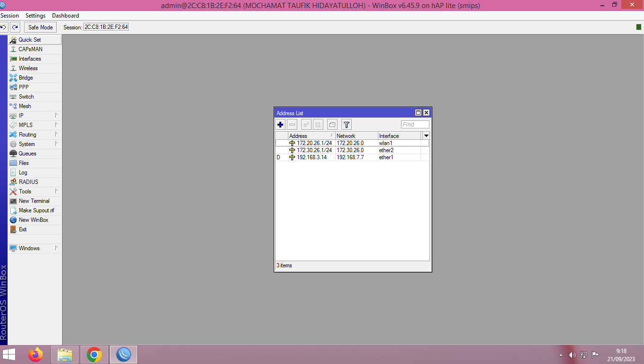
Task: Add a new address with plus icon
Action: pyautogui.click(x=280, y=125)
